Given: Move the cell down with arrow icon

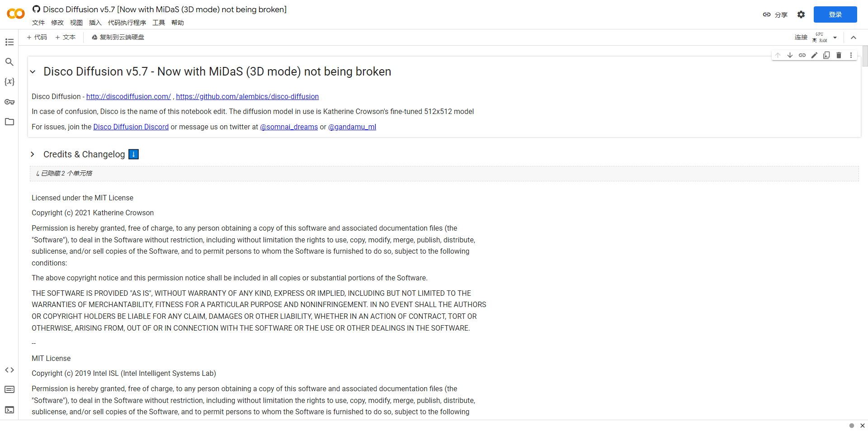Looking at the screenshot, I should [790, 55].
